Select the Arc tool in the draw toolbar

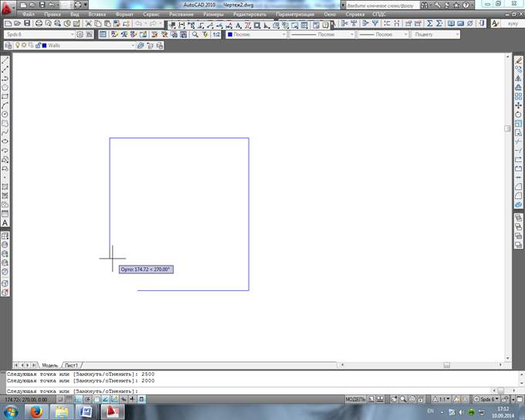(x=5, y=106)
